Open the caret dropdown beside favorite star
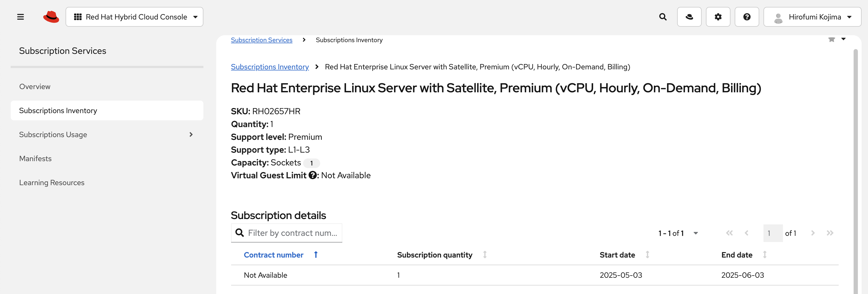868x294 pixels. (843, 39)
